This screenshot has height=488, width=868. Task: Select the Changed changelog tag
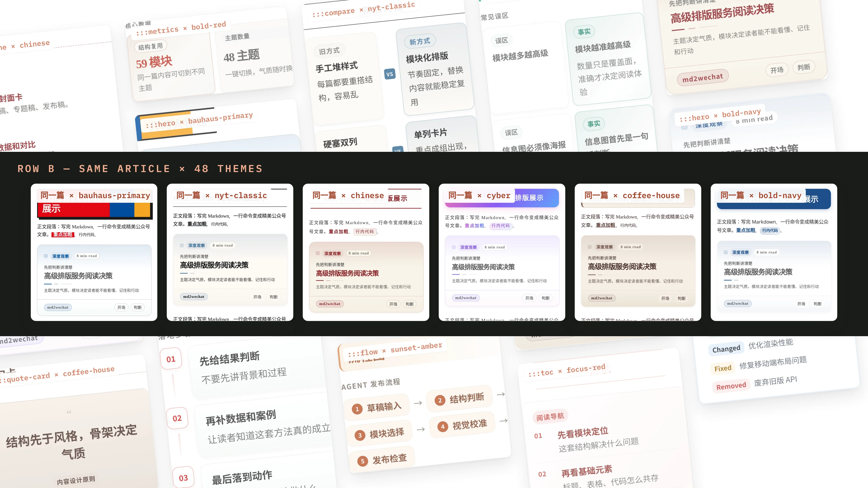pos(726,349)
